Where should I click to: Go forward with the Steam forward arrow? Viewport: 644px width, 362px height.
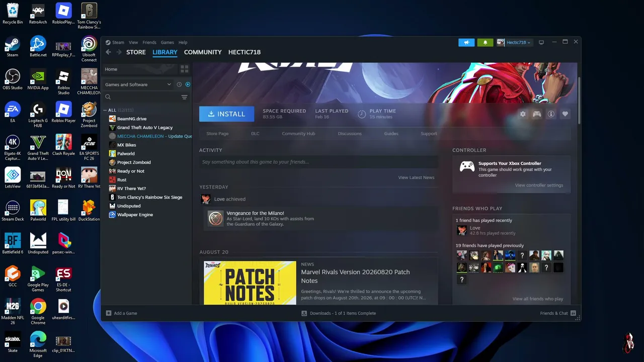click(119, 52)
